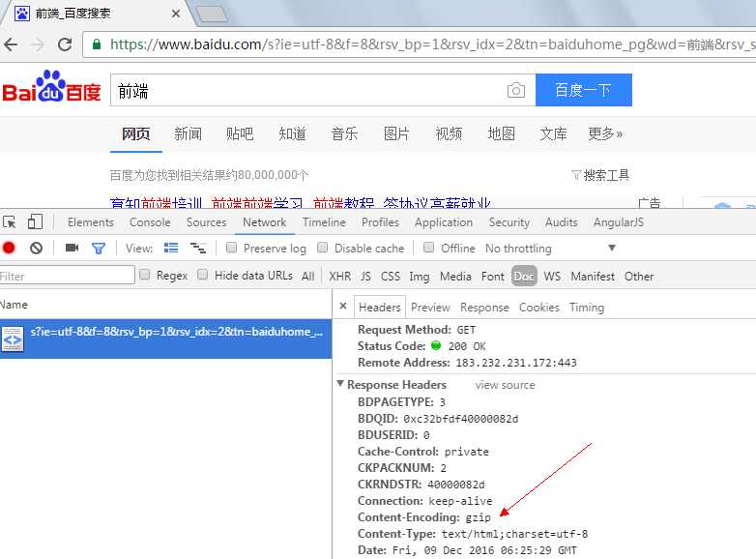Image resolution: width=756 pixels, height=559 pixels.
Task: Enable the Offline checkbox
Action: click(x=428, y=248)
